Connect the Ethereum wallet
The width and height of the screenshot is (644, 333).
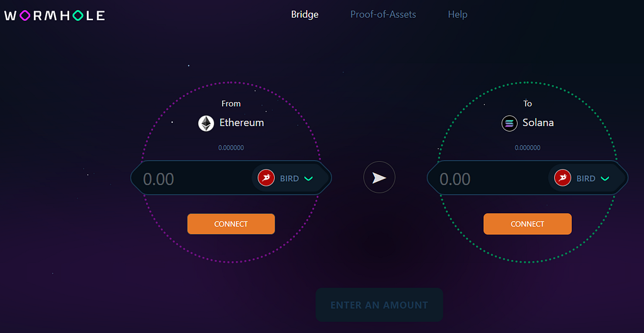point(231,224)
